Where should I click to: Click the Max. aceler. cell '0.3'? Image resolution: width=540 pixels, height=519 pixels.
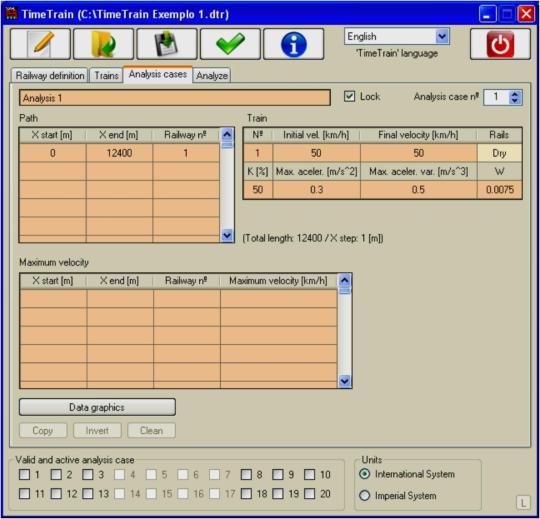pos(316,189)
